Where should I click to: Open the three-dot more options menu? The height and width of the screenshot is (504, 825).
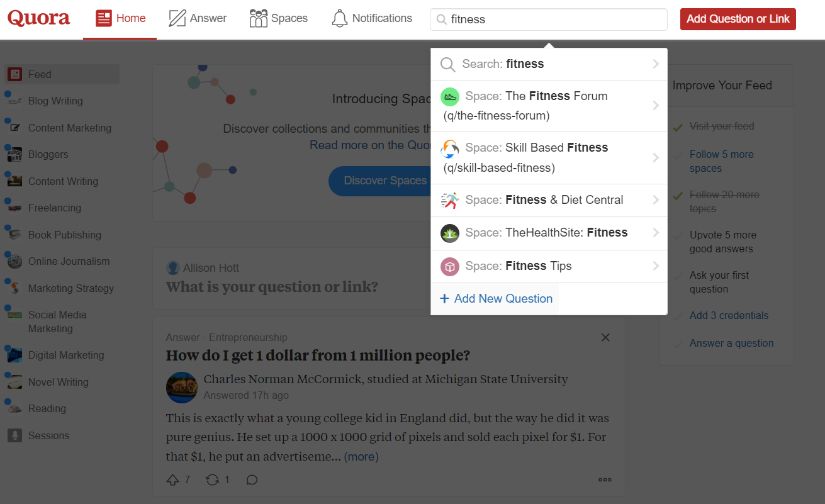605,479
